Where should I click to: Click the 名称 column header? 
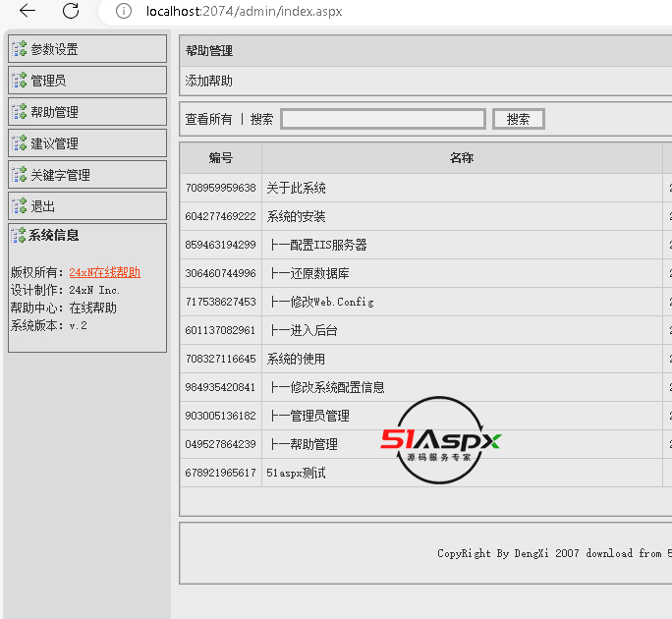tap(462, 158)
